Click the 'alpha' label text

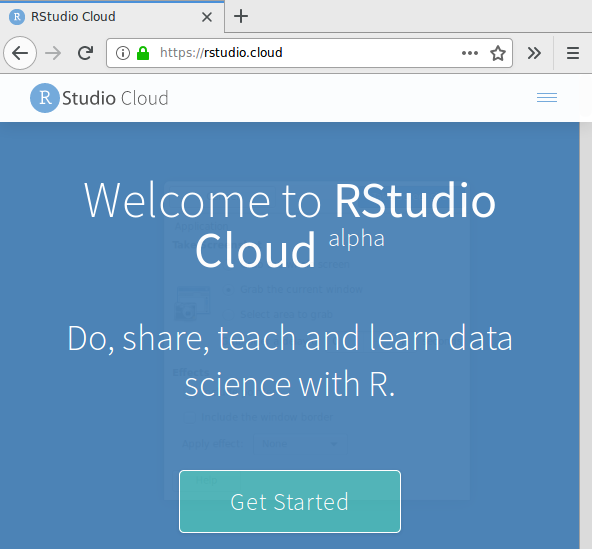tap(356, 239)
